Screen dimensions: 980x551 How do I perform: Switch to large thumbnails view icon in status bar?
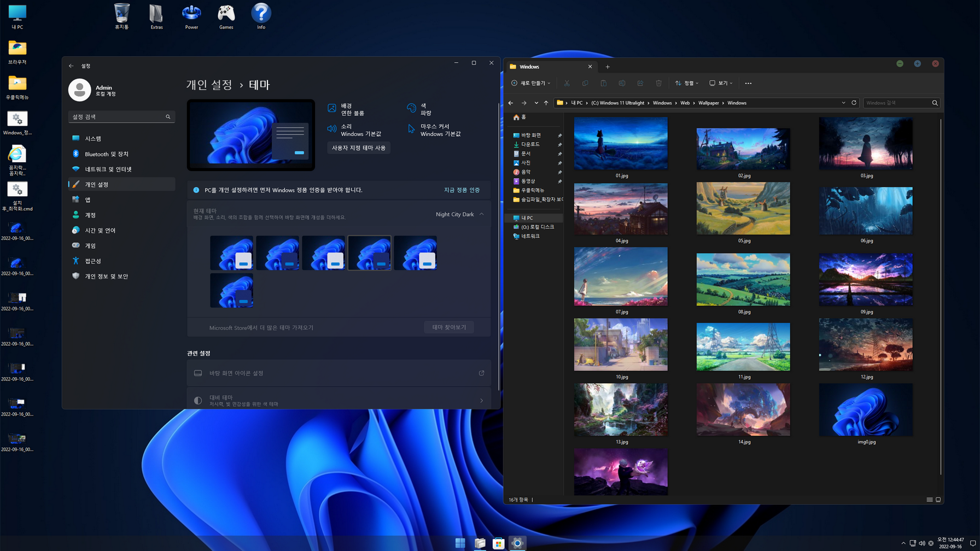[938, 500]
